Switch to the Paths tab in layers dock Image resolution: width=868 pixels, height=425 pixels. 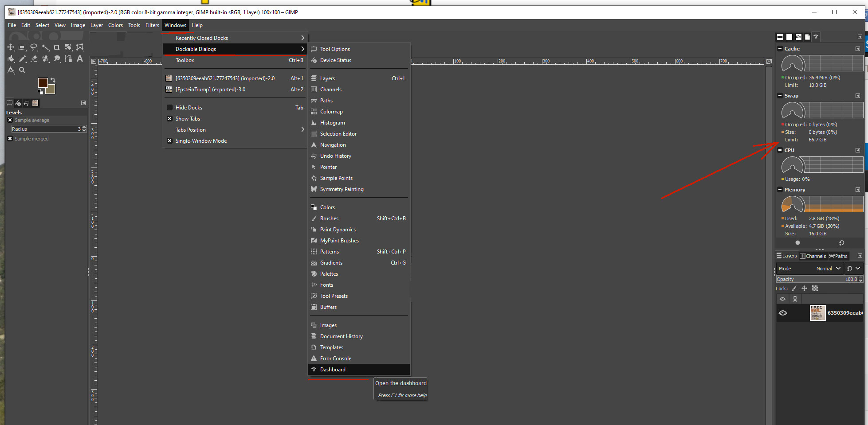coord(838,256)
